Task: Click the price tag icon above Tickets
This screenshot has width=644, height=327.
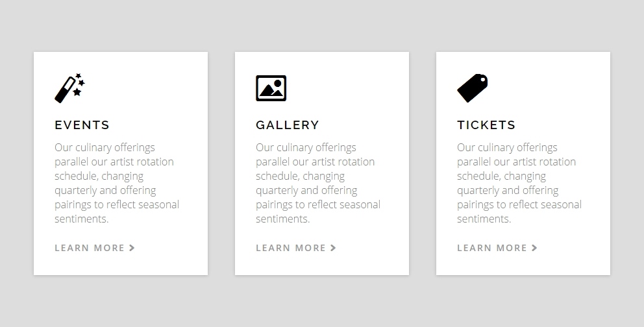Action: pos(473,88)
